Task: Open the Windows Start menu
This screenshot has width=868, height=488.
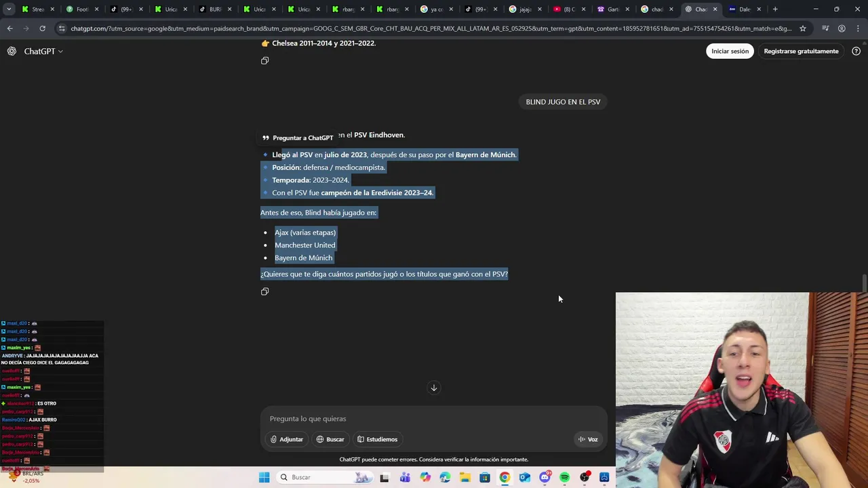Action: coord(264,477)
